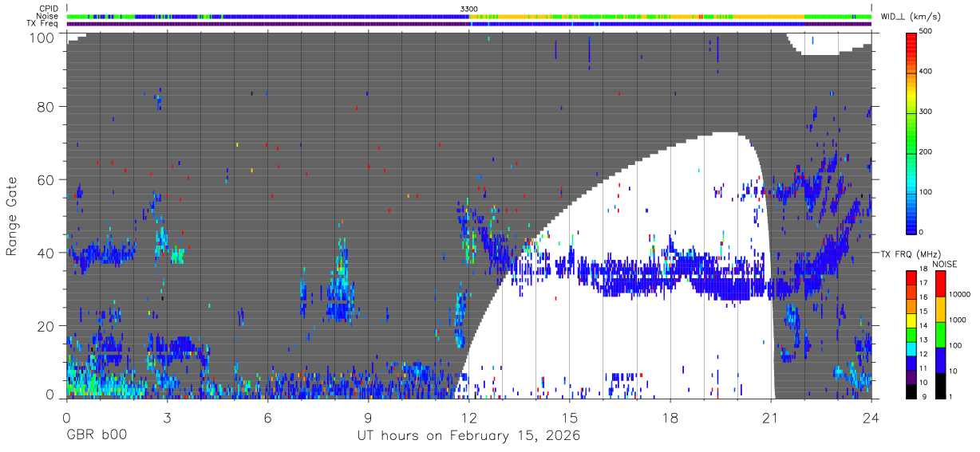Click the CPID label

tap(49, 9)
